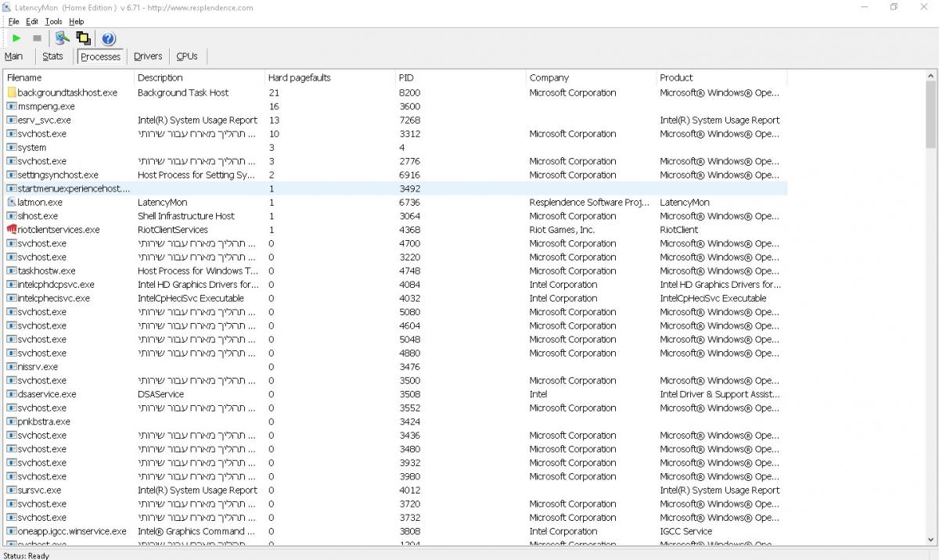Select the Processes tab
The width and height of the screenshot is (939, 560).
100,56
